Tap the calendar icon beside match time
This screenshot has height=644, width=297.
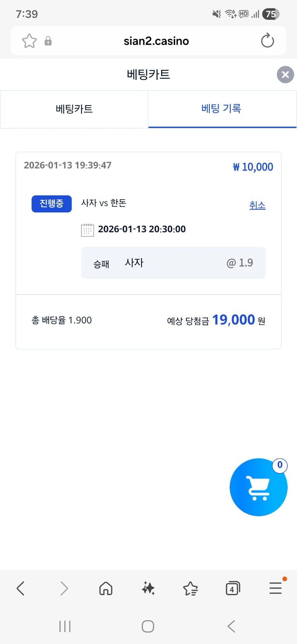point(88,230)
